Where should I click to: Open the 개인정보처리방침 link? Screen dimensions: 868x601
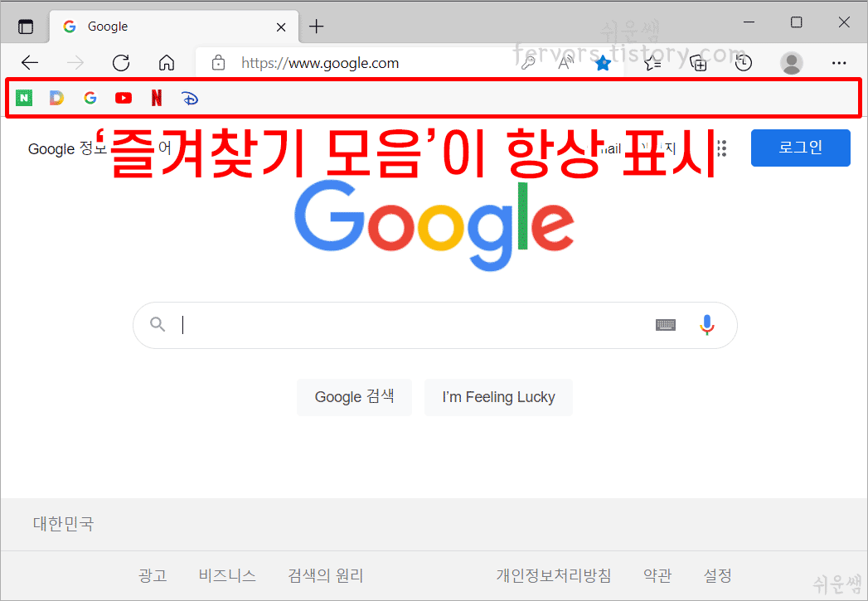point(554,575)
